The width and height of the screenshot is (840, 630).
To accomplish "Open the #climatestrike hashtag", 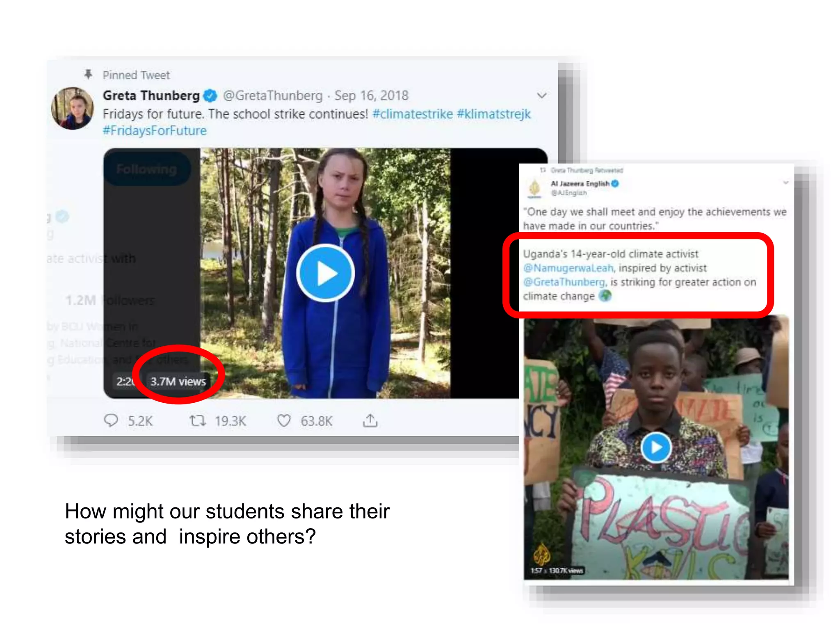I will pos(413,114).
